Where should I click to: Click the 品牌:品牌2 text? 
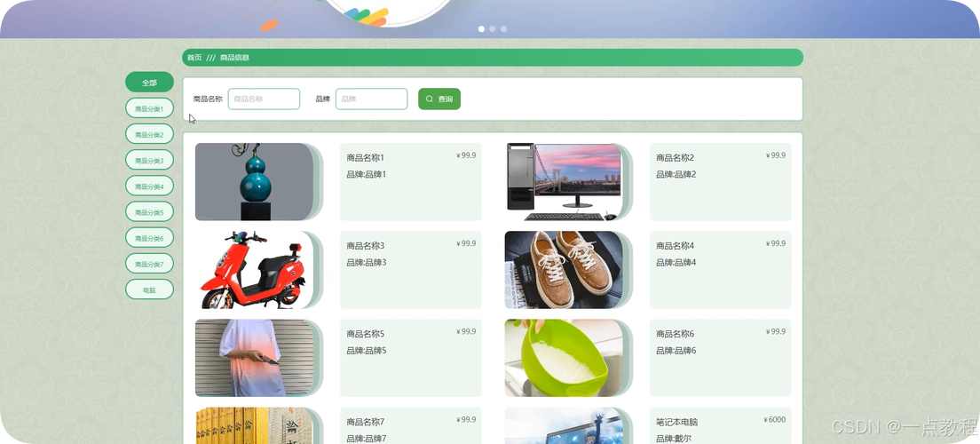point(676,174)
